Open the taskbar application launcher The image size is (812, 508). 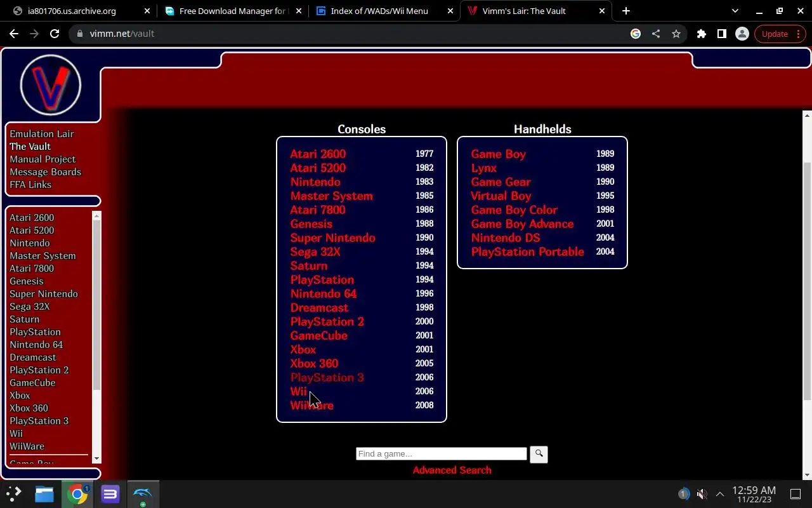coord(14,493)
